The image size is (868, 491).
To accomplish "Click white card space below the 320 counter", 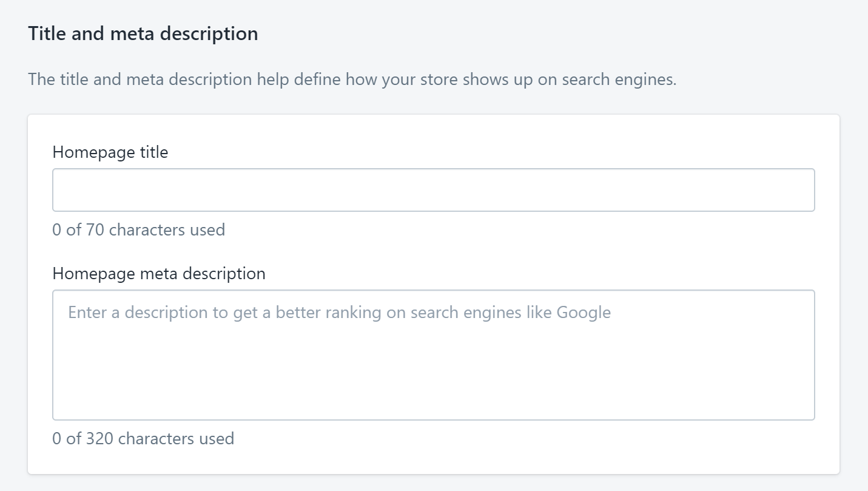I will [x=433, y=461].
